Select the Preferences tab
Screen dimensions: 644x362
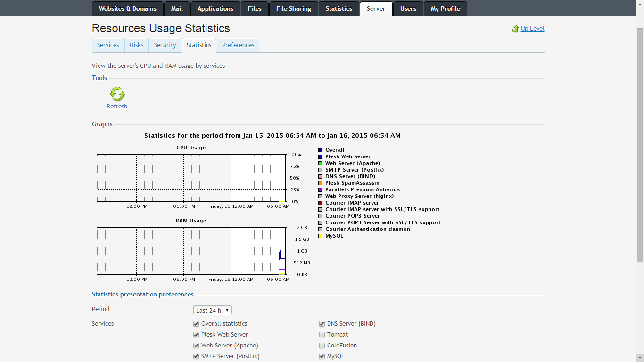[238, 45]
